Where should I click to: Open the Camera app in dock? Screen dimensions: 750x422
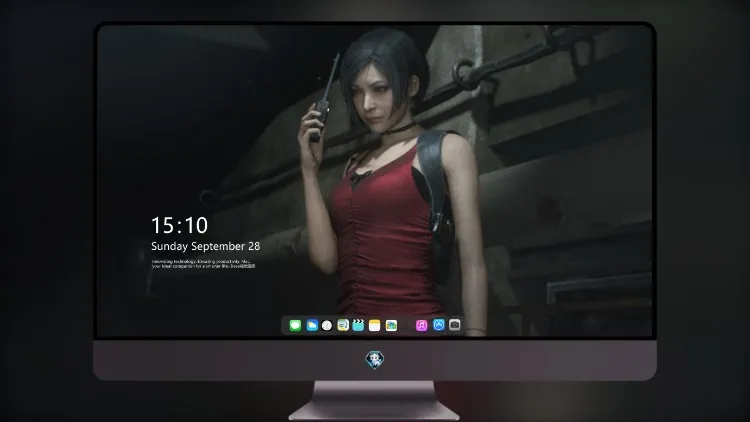click(x=454, y=325)
